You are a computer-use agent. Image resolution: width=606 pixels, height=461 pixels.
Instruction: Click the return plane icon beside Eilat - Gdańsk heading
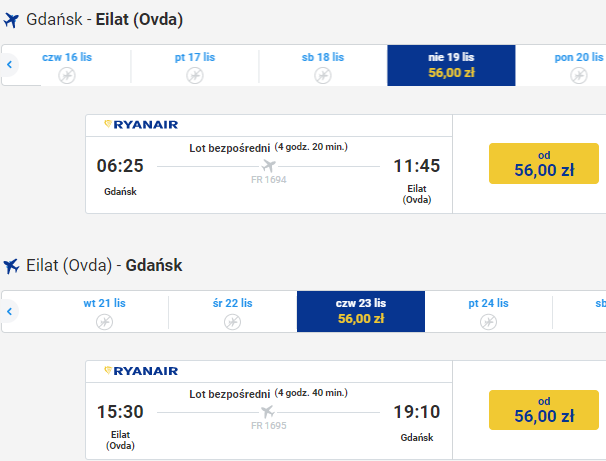click(11, 266)
